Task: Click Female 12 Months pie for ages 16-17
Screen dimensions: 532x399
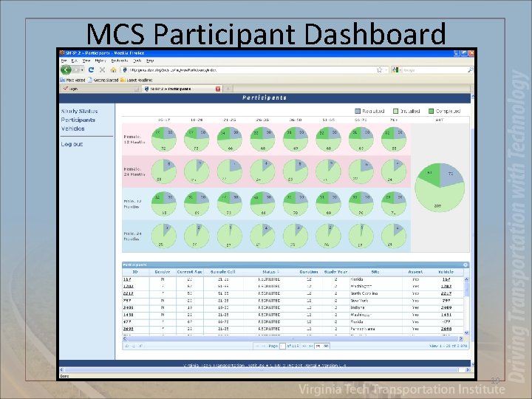Action: [164, 140]
